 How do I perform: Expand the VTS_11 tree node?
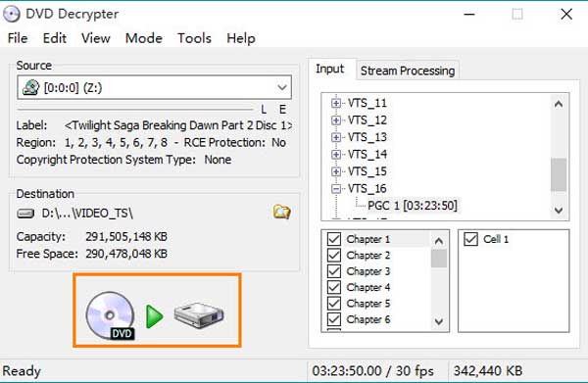[336, 103]
